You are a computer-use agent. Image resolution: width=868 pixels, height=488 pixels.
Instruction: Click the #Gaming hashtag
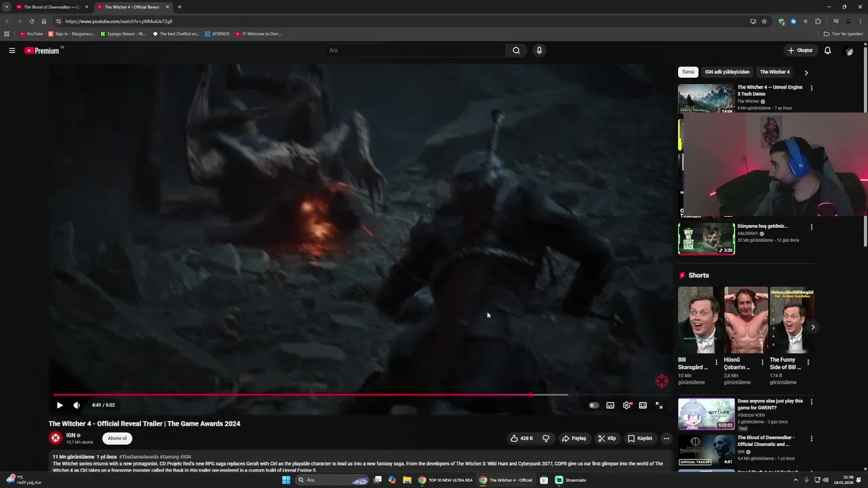169,457
